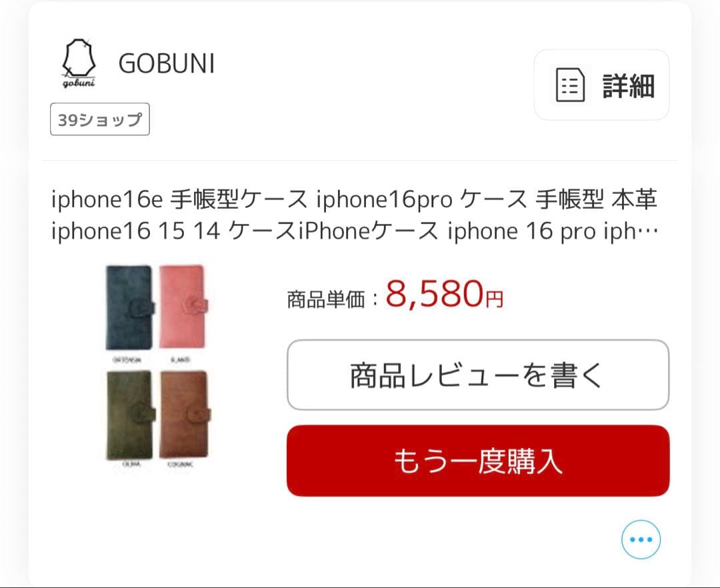720x588 pixels.
Task: Select the navy blue case image
Action: 129,307
